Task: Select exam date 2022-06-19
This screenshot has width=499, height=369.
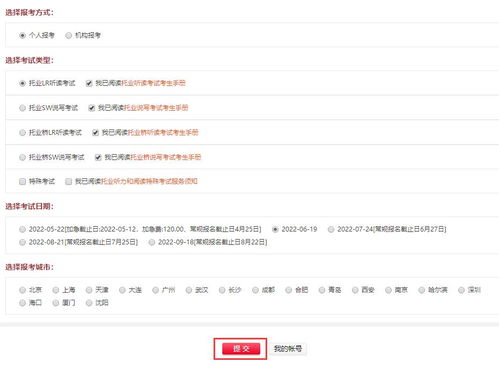Action: (x=275, y=229)
